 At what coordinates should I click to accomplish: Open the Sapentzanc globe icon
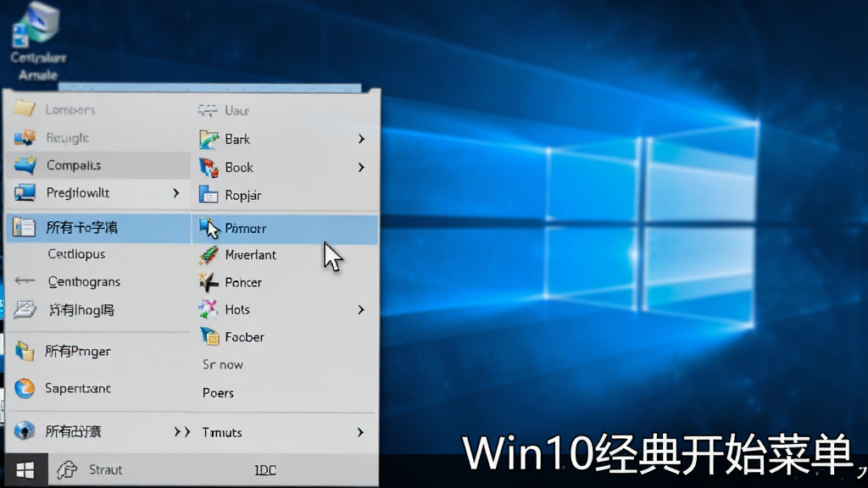click(x=25, y=388)
